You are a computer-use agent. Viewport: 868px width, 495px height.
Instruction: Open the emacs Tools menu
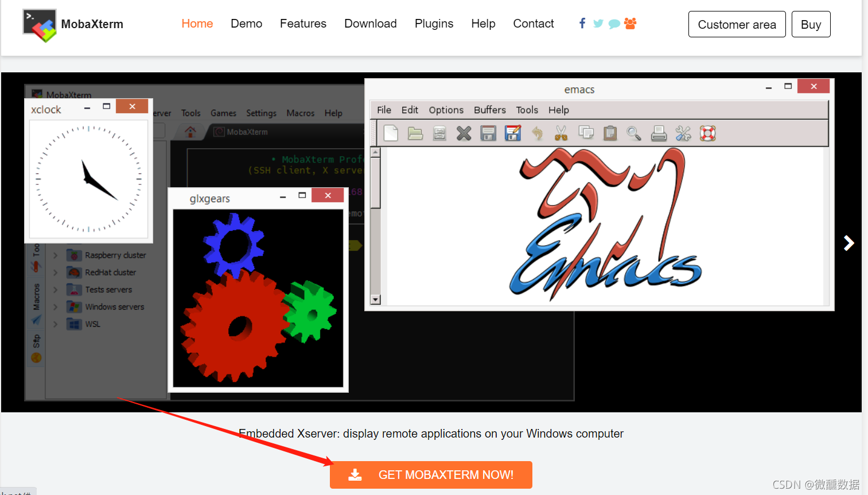pos(527,110)
